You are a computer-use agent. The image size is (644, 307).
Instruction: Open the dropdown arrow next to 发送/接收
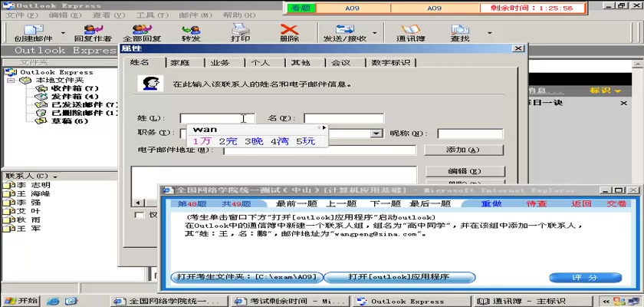tap(374, 33)
